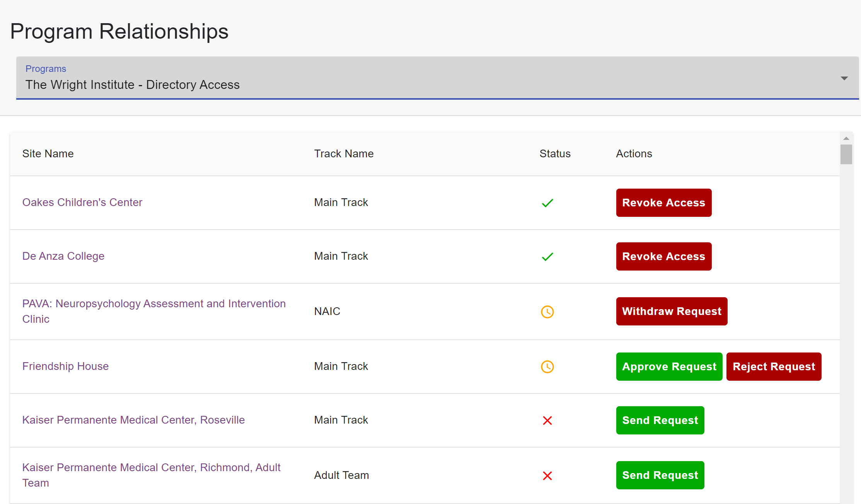The height and width of the screenshot is (504, 861).
Task: Click pending clock icon for Friendship House
Action: click(x=547, y=366)
